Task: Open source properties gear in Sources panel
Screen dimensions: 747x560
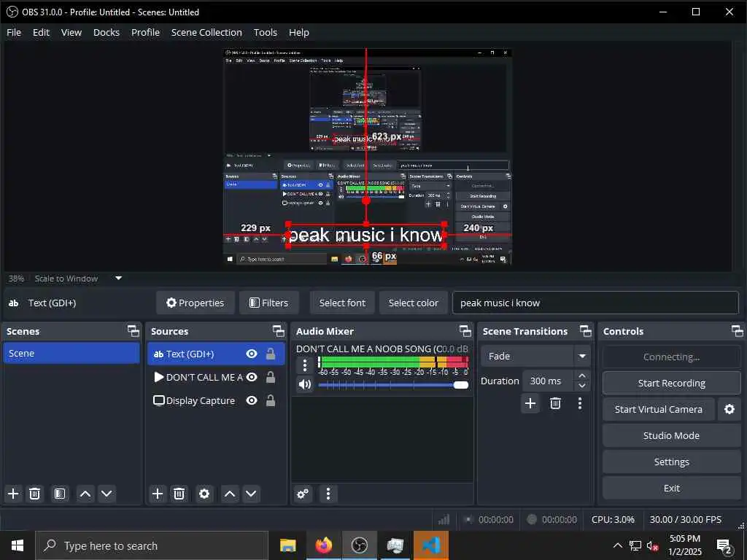Action: [204, 494]
